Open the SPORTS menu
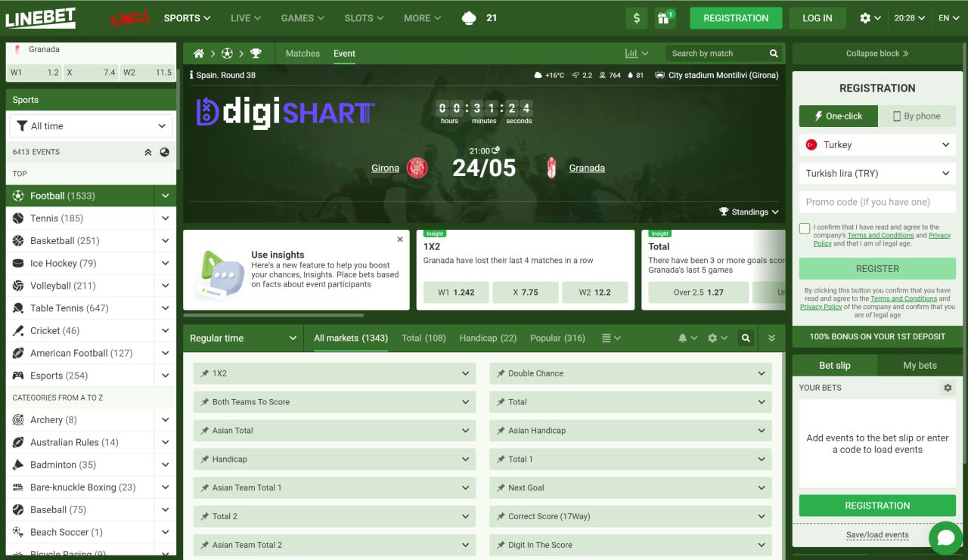 tap(187, 18)
